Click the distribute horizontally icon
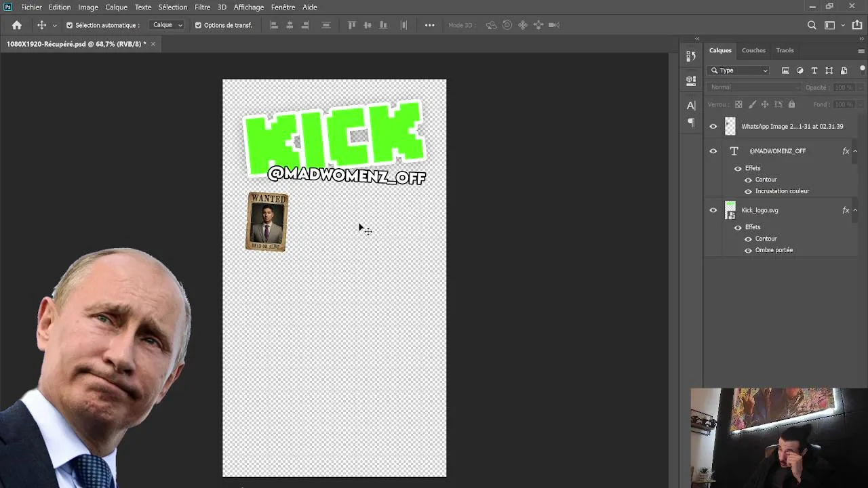Screen dimensions: 868x488 326,25
